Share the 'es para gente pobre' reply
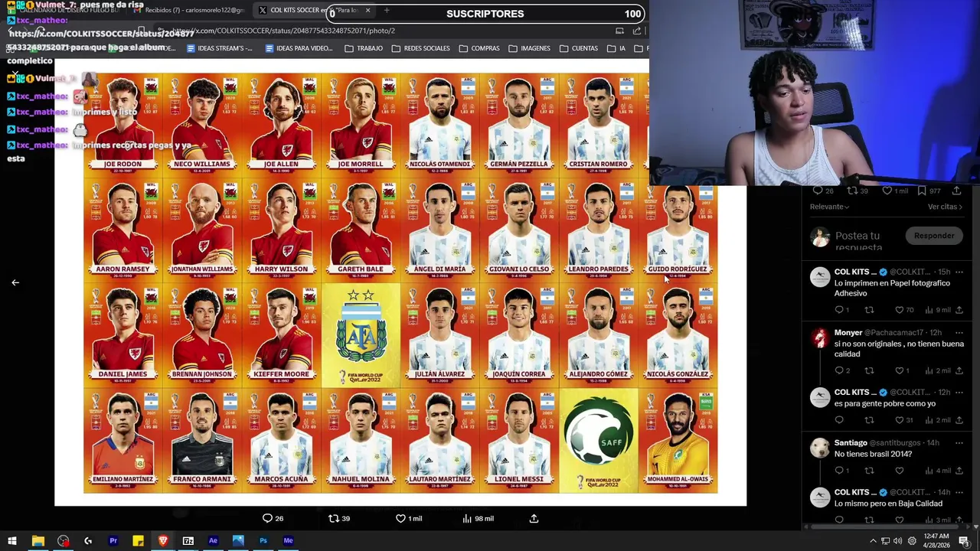This screenshot has width=980, height=551. coord(959,420)
